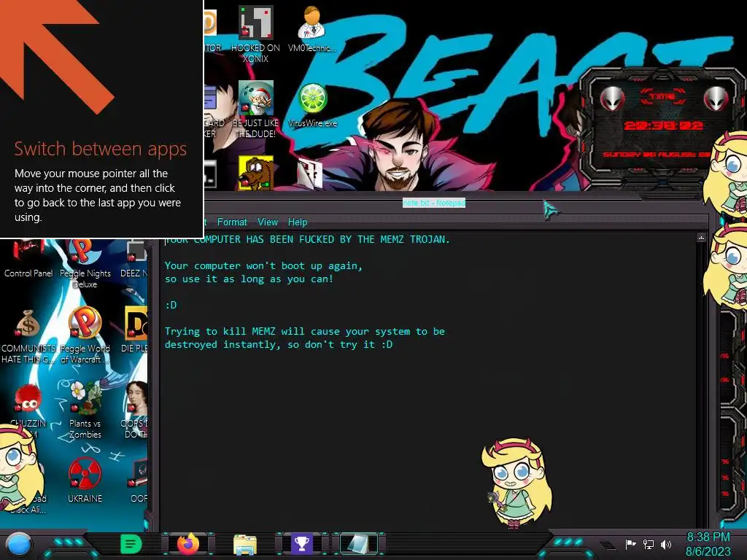Open the Plants vs Zombies shortcut
747x560 pixels.
coord(85,410)
